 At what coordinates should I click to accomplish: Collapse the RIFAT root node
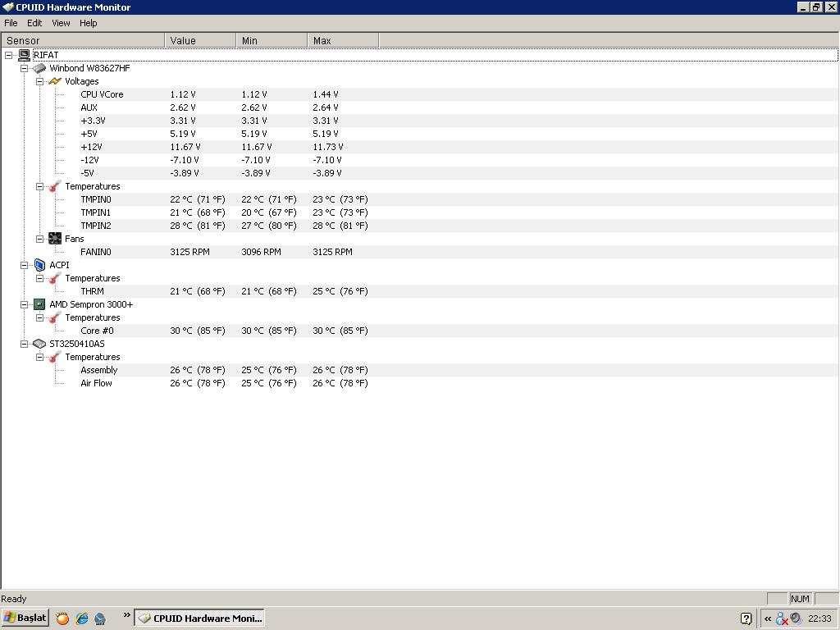coord(8,55)
